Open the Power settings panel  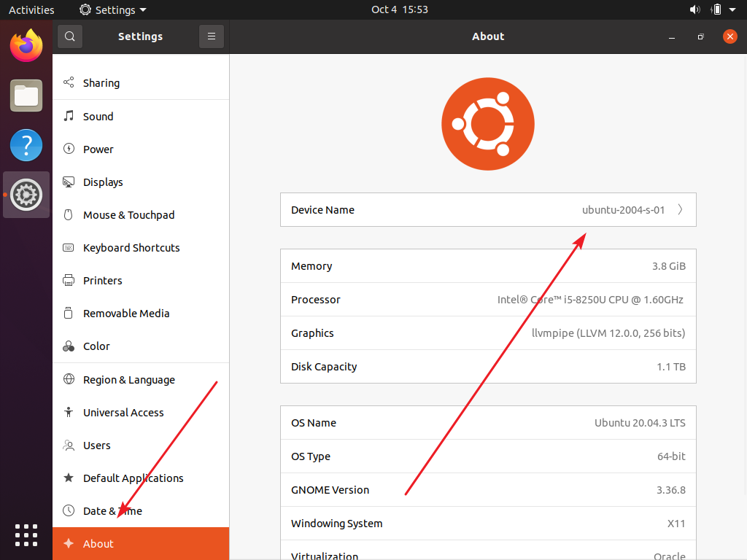[141, 149]
